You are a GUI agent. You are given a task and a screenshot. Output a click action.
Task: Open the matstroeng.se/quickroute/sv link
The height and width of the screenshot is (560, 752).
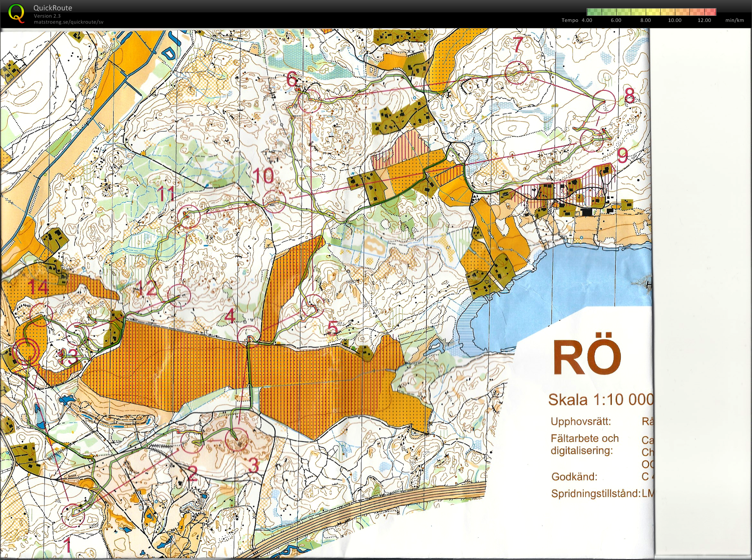pyautogui.click(x=69, y=22)
